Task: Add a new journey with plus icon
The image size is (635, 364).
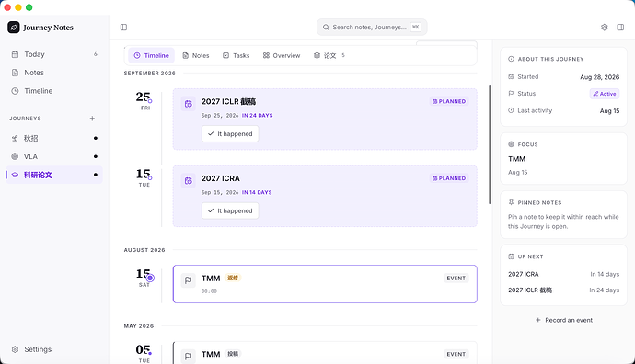Action: pos(92,118)
